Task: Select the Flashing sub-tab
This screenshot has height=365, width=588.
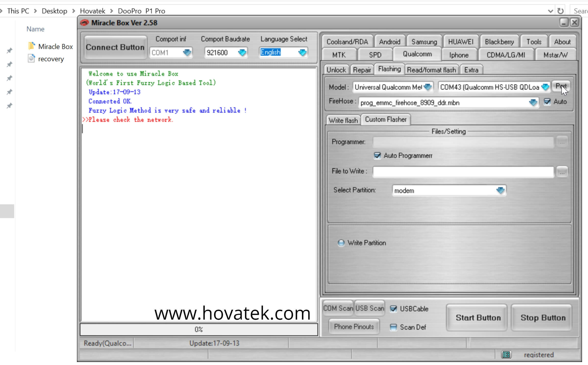Action: (x=389, y=69)
